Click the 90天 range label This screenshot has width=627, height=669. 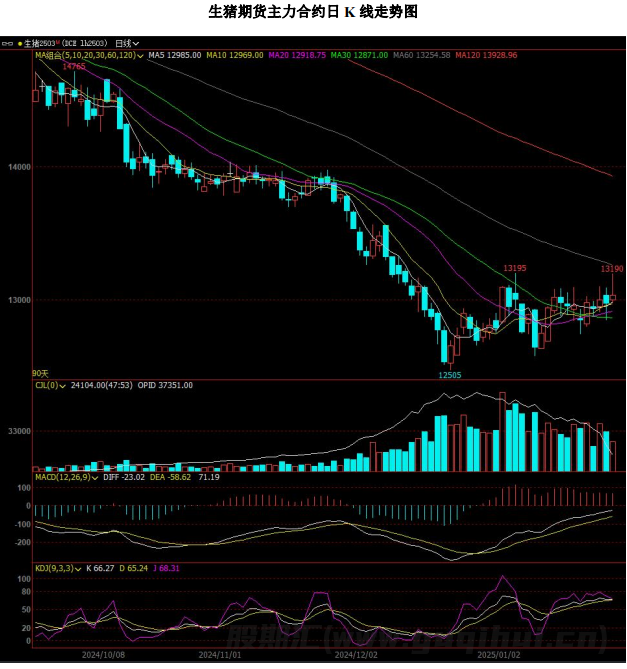coord(40,373)
